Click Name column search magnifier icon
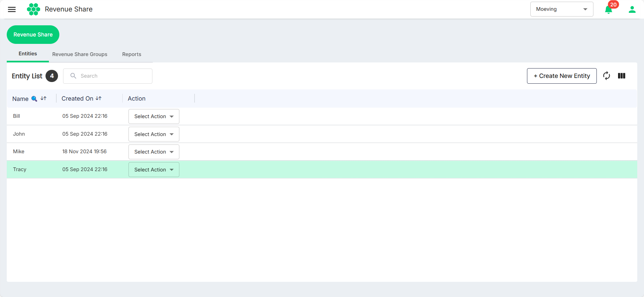The image size is (644, 297). 34,99
